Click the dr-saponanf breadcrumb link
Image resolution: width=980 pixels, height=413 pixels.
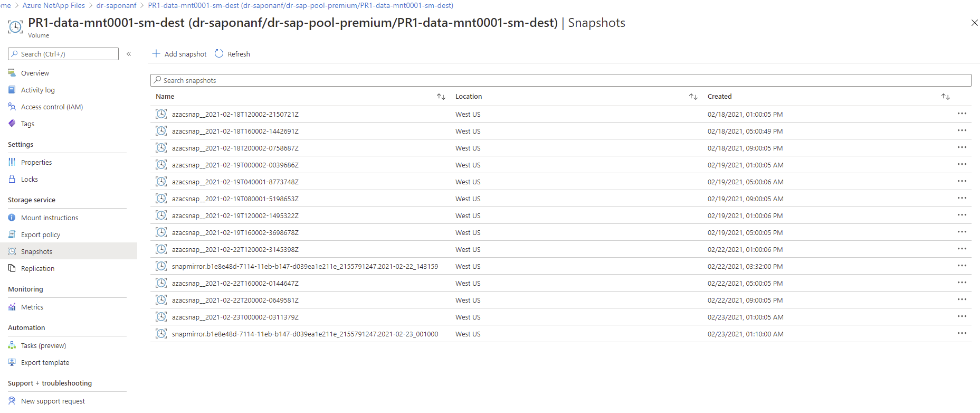point(116,5)
